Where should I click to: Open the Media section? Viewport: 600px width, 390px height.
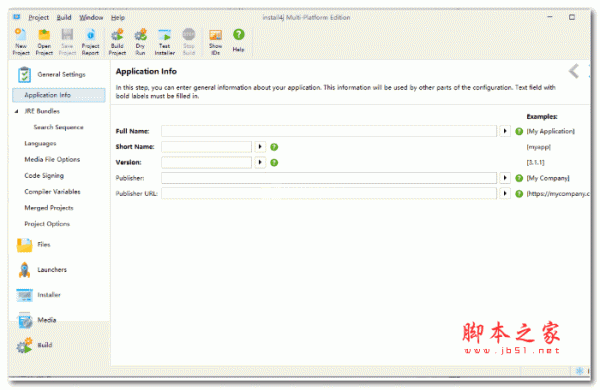pyautogui.click(x=37, y=320)
